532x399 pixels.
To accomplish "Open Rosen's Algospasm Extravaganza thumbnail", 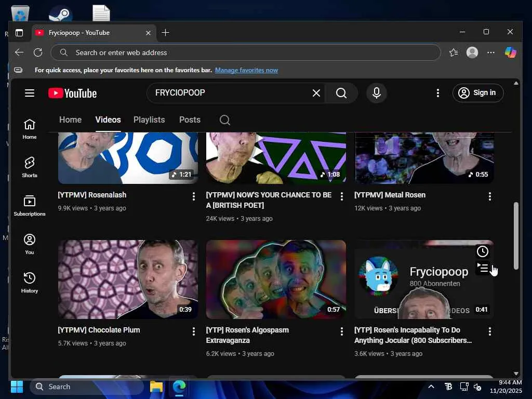I will [x=276, y=279].
